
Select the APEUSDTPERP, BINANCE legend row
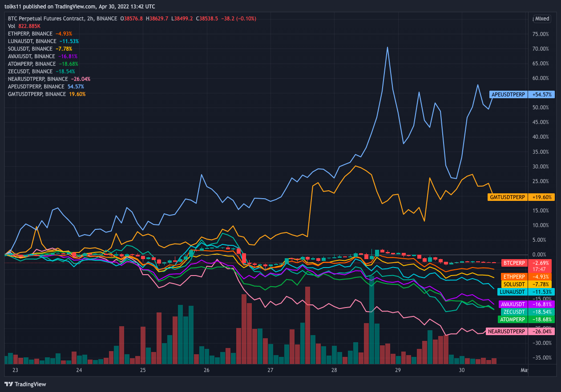coord(46,87)
